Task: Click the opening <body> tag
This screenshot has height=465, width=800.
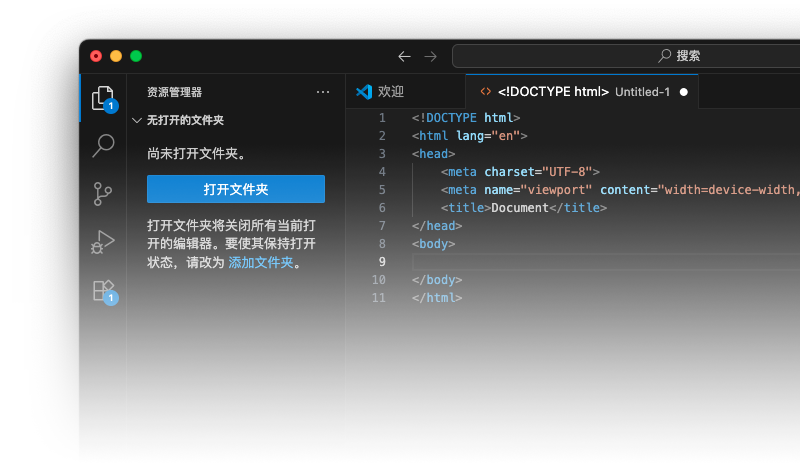Action: coord(434,244)
